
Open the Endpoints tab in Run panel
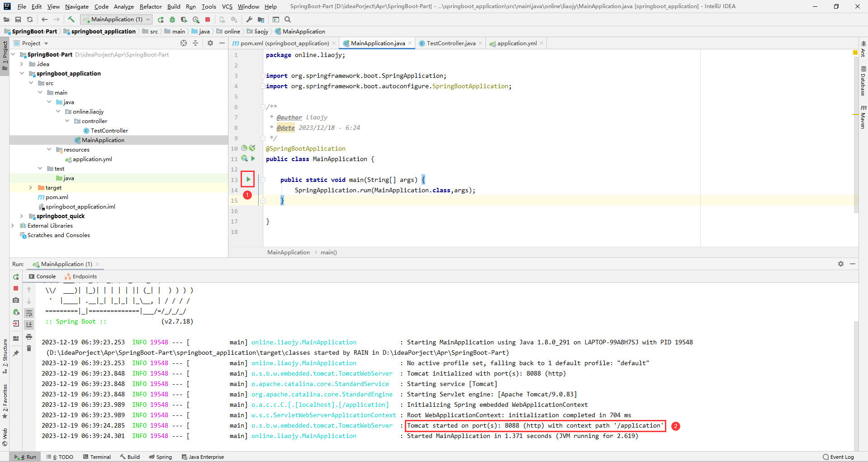pyautogui.click(x=81, y=276)
